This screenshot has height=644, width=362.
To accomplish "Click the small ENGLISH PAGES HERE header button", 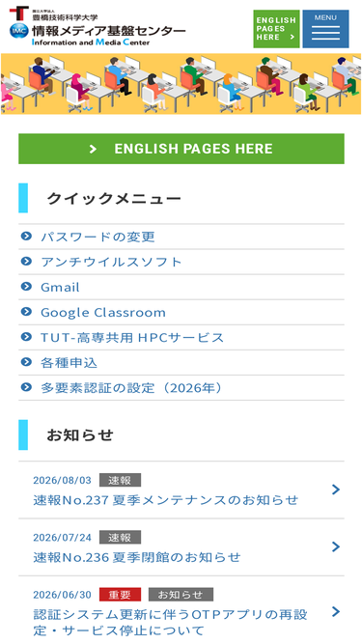I will [276, 29].
